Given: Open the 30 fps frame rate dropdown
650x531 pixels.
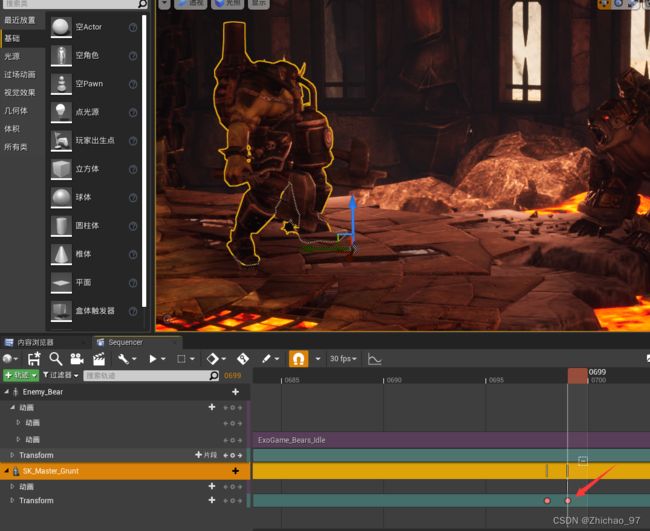Looking at the screenshot, I should coord(343,359).
